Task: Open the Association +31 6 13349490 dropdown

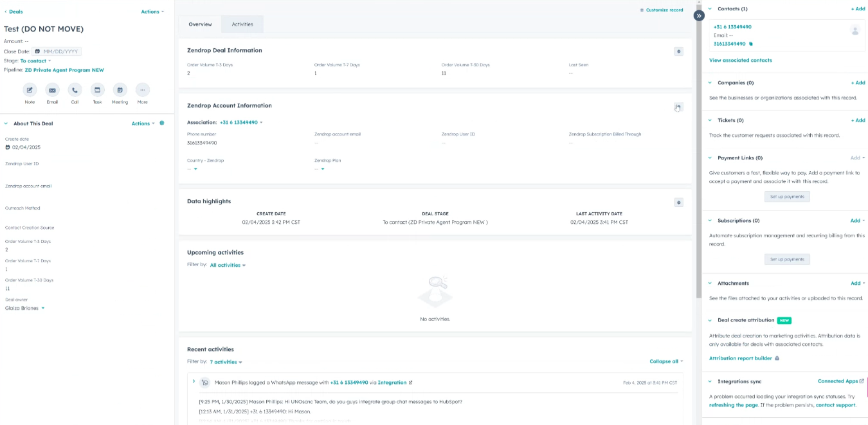Action: 241,122
